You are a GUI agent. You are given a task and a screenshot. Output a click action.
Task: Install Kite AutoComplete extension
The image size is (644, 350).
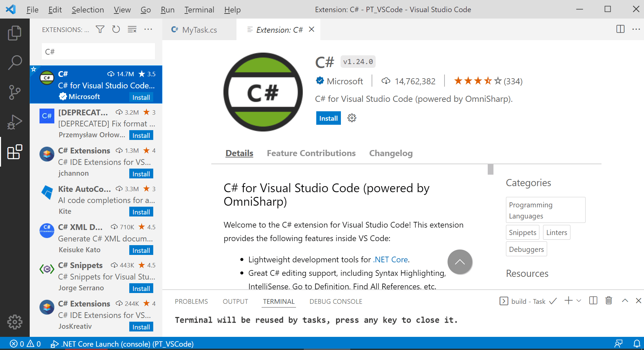141,212
